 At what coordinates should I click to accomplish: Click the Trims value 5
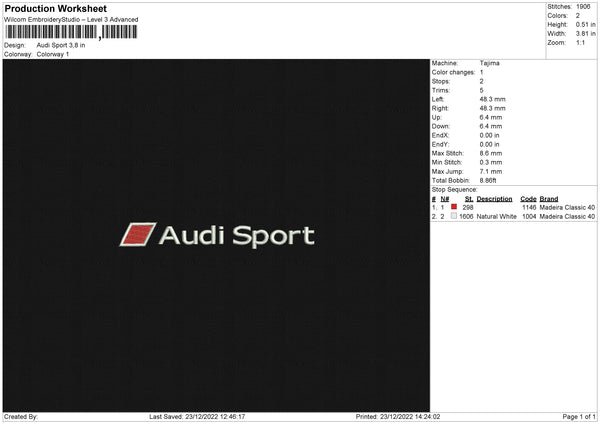coord(481,90)
